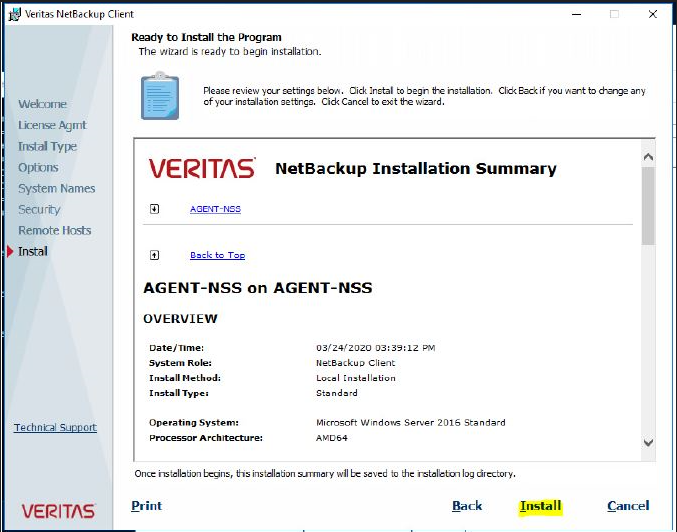677x532 pixels.
Task: Click the 'AGENT-NSS on AGENT-NSS' heading
Action: [x=257, y=288]
